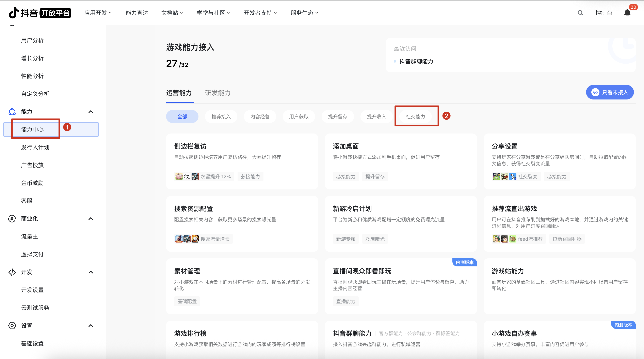Click the 商业化 yen icon
This screenshot has height=359, width=644.
point(12,219)
